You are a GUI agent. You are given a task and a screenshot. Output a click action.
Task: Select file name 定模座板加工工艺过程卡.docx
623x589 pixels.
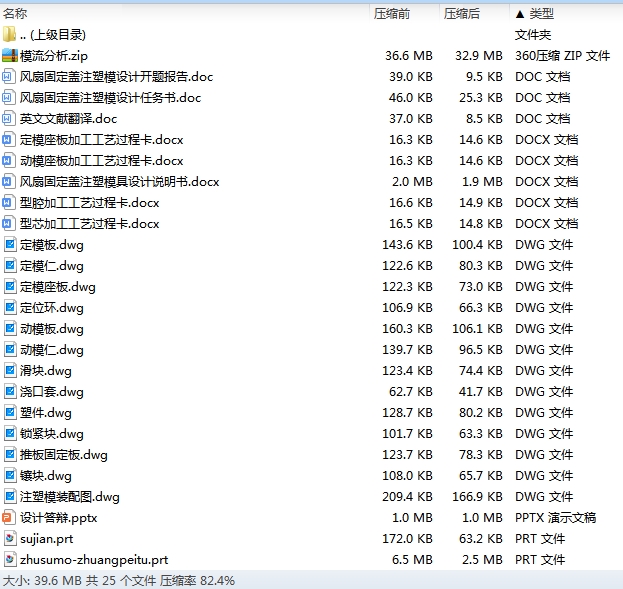[x=102, y=140]
